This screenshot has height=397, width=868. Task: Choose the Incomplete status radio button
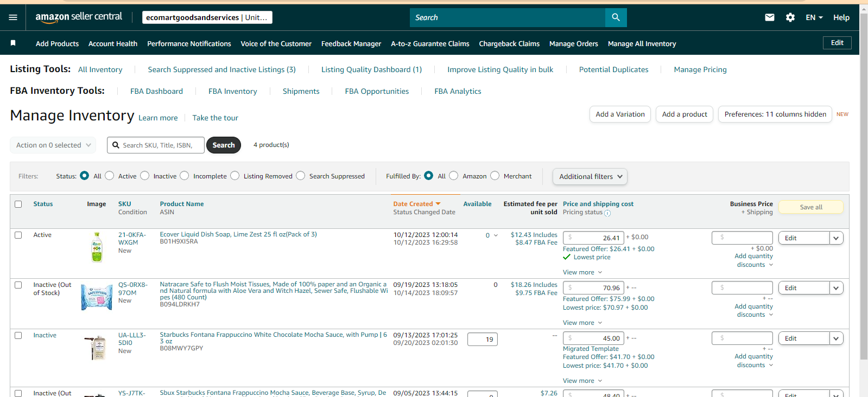coord(185,176)
